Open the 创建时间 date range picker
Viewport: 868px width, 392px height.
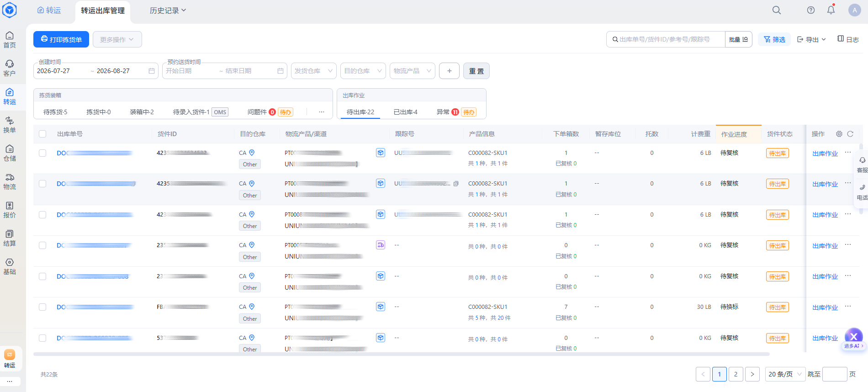click(x=96, y=71)
